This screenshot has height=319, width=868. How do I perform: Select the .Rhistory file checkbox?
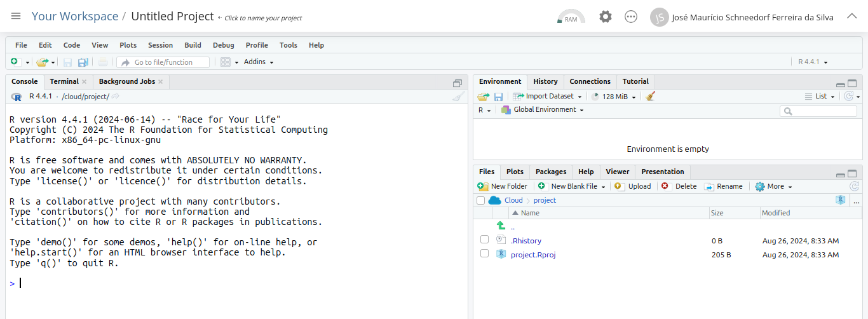click(x=484, y=240)
